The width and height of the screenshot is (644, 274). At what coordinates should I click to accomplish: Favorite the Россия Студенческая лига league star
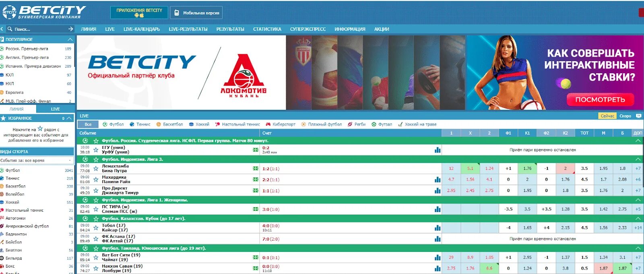96,141
